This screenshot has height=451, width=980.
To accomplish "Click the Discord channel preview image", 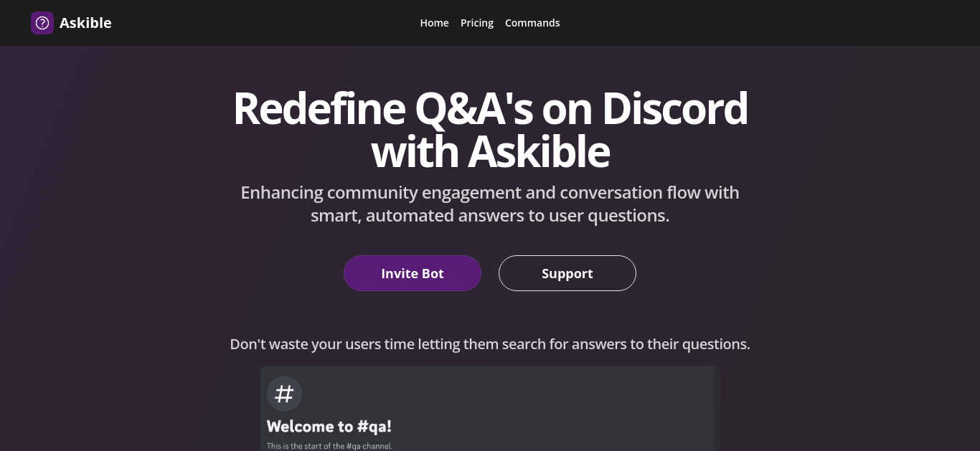I will pos(490,408).
